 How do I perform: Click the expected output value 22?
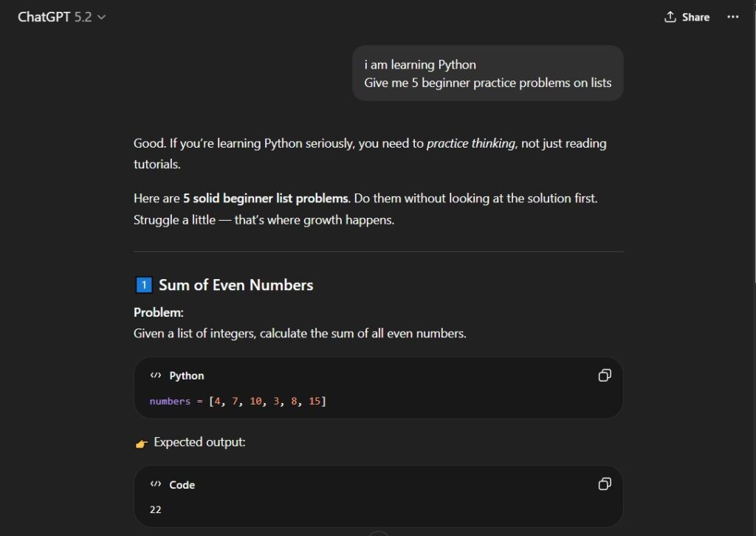155,509
